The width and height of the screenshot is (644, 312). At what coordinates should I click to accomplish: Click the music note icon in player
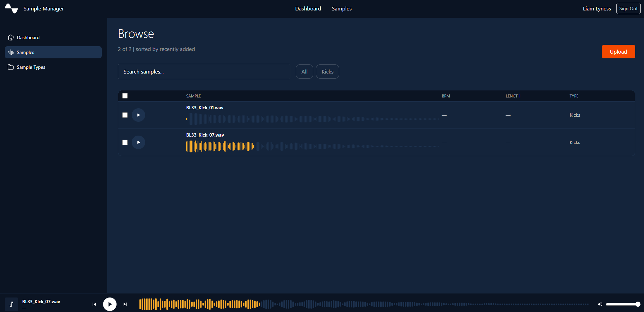coord(11,304)
